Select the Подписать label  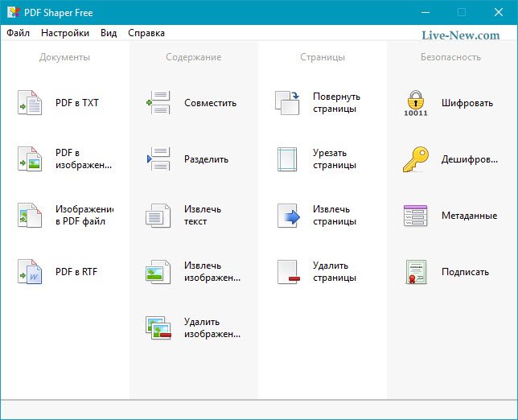(x=465, y=272)
